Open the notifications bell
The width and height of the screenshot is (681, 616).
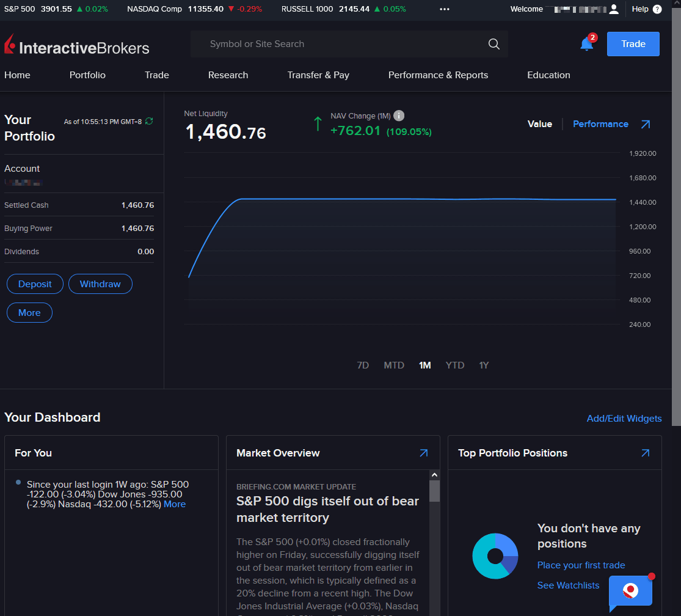coord(587,44)
